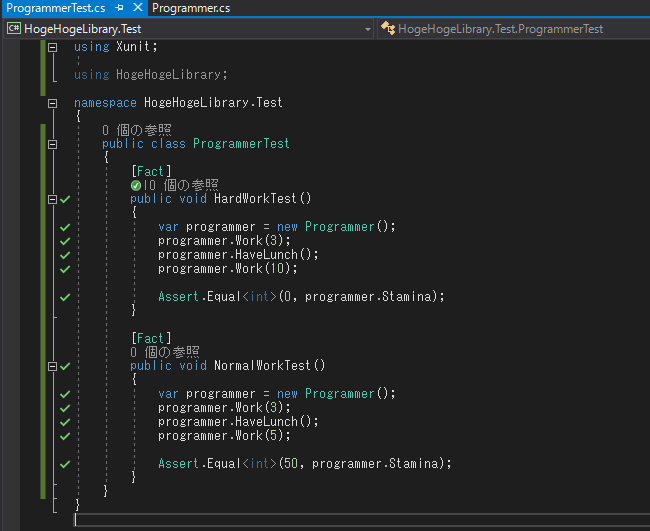This screenshot has height=531, width=650.
Task: Click coverage checkmark beside HardWorkTest declaration
Action: pyautogui.click(x=65, y=199)
